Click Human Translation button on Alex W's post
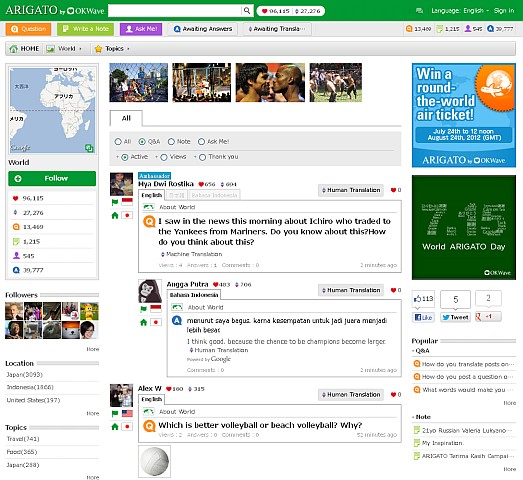Viewport: 523px width, 480px height. pyautogui.click(x=351, y=395)
